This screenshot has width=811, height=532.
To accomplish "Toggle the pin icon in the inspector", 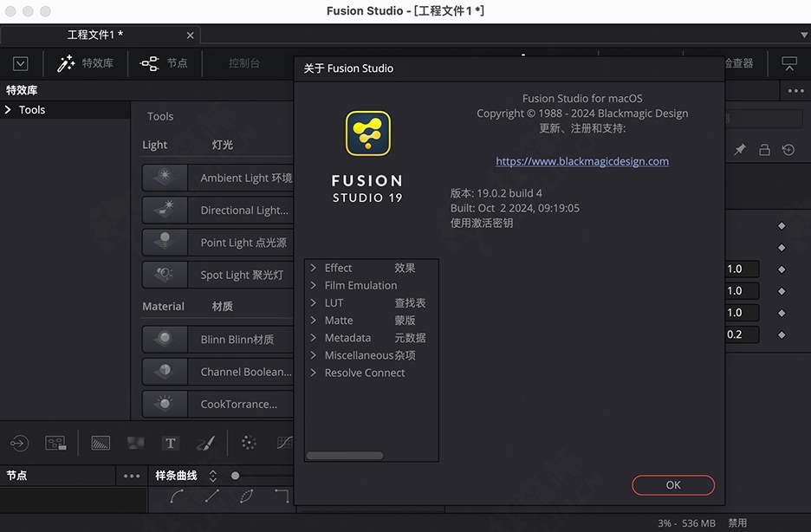I will tap(740, 150).
